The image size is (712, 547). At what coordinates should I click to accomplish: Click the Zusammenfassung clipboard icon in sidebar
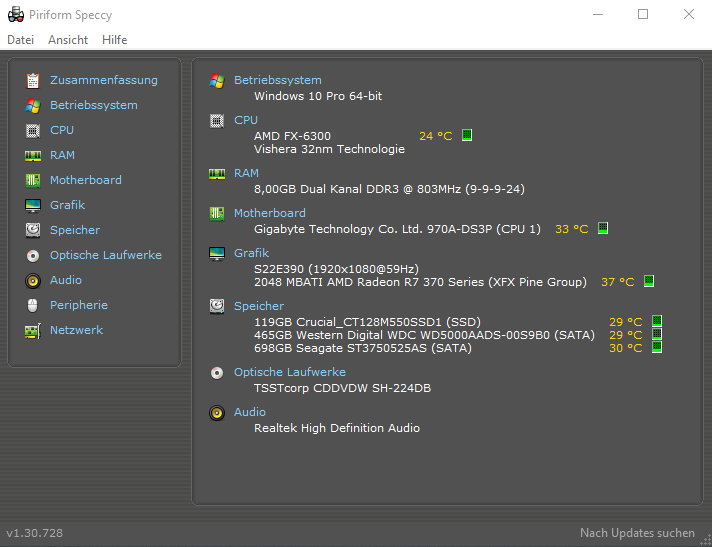[x=33, y=80]
